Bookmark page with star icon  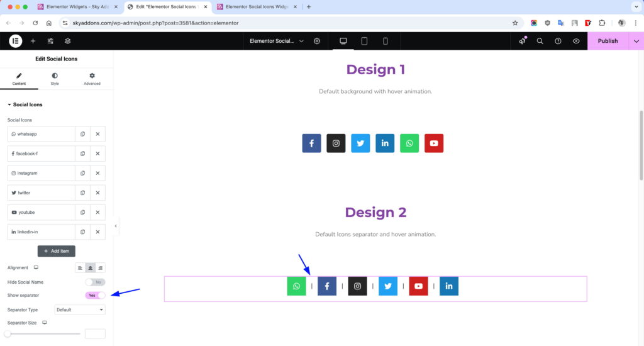click(515, 23)
